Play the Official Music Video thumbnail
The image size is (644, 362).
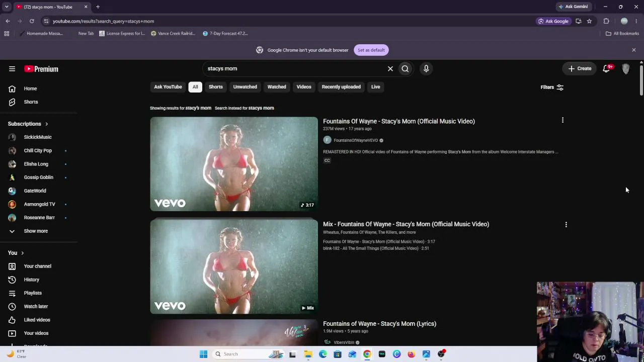tap(234, 164)
